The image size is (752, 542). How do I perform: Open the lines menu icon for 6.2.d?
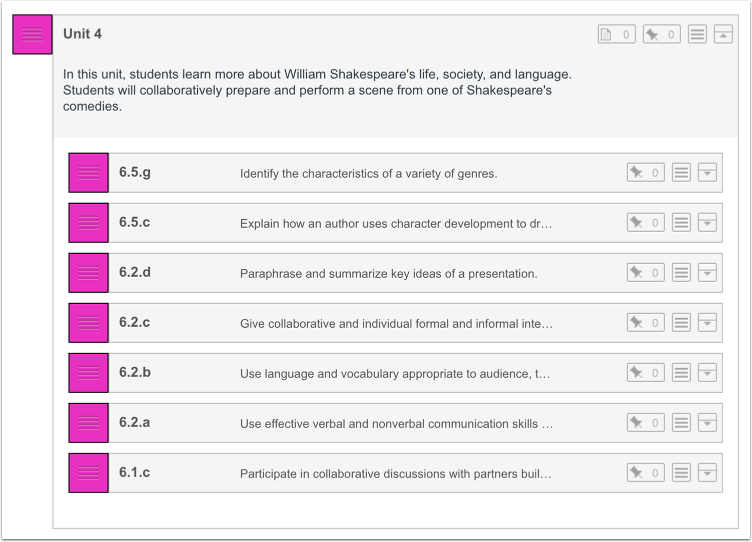[x=681, y=273]
